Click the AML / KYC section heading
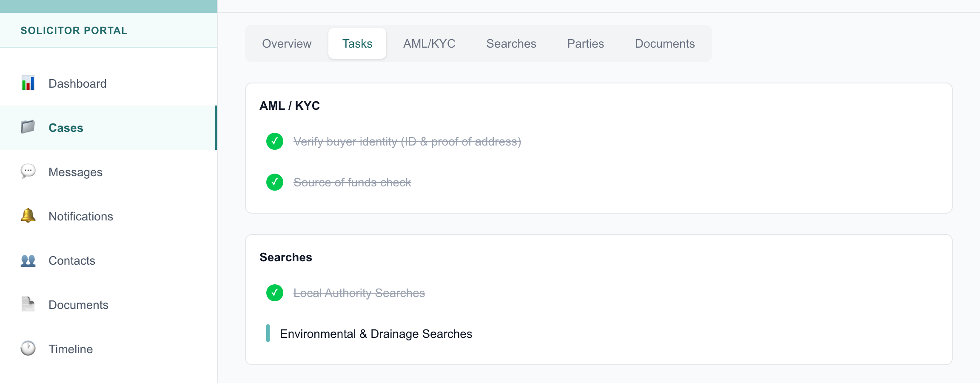Viewport: 980px width, 383px height. (x=290, y=106)
